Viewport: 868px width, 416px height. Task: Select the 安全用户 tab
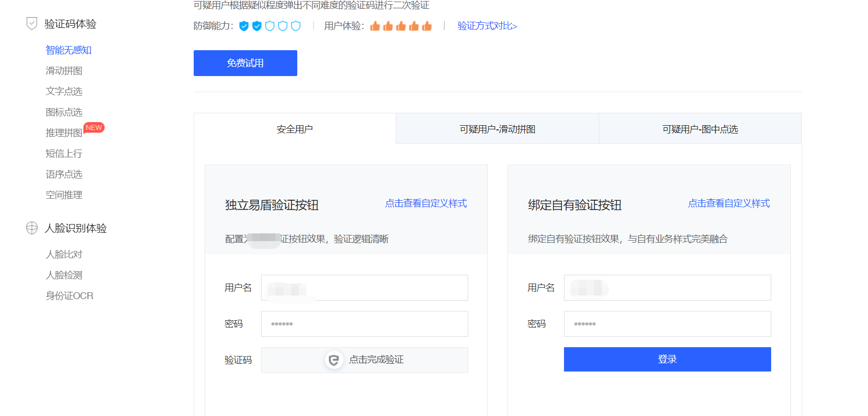pos(295,129)
